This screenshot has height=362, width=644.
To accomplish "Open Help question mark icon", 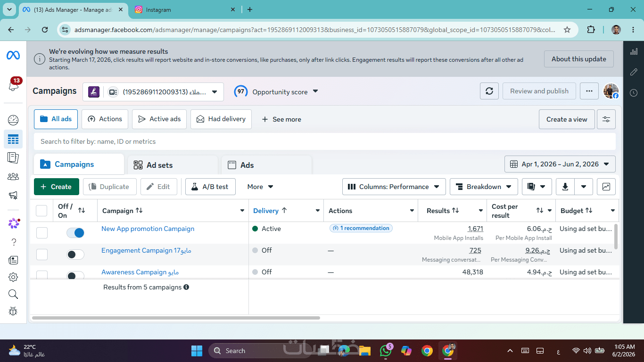I will pos(13,242).
